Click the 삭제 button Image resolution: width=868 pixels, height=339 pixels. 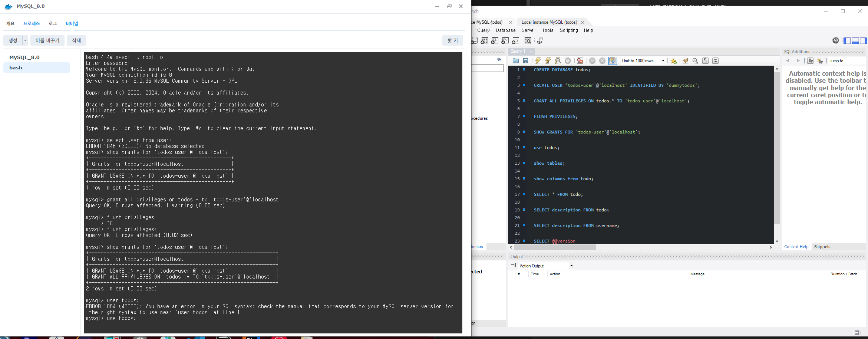tap(76, 40)
